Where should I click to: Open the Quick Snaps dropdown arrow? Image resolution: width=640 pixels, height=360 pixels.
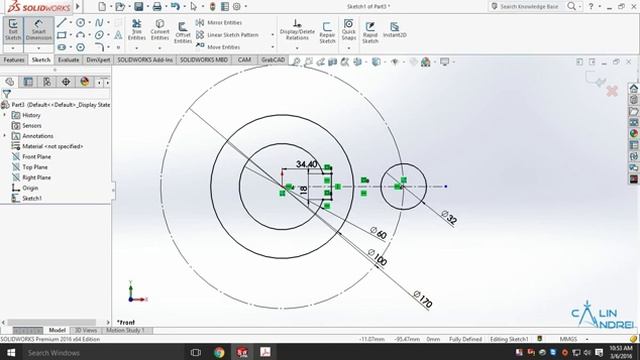tap(349, 48)
